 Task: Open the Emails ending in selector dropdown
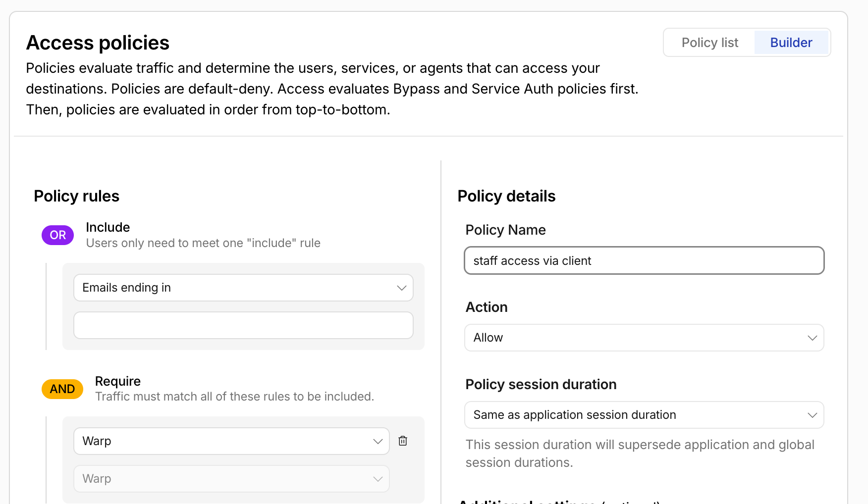243,288
